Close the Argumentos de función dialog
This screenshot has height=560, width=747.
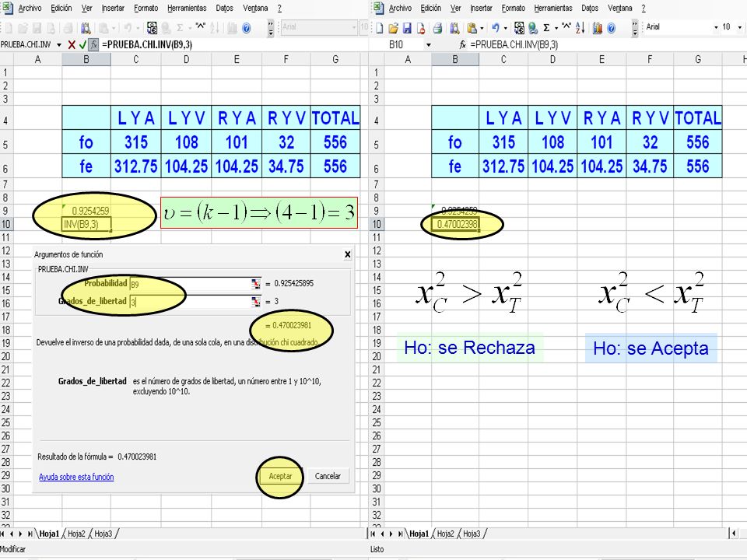pyautogui.click(x=348, y=255)
